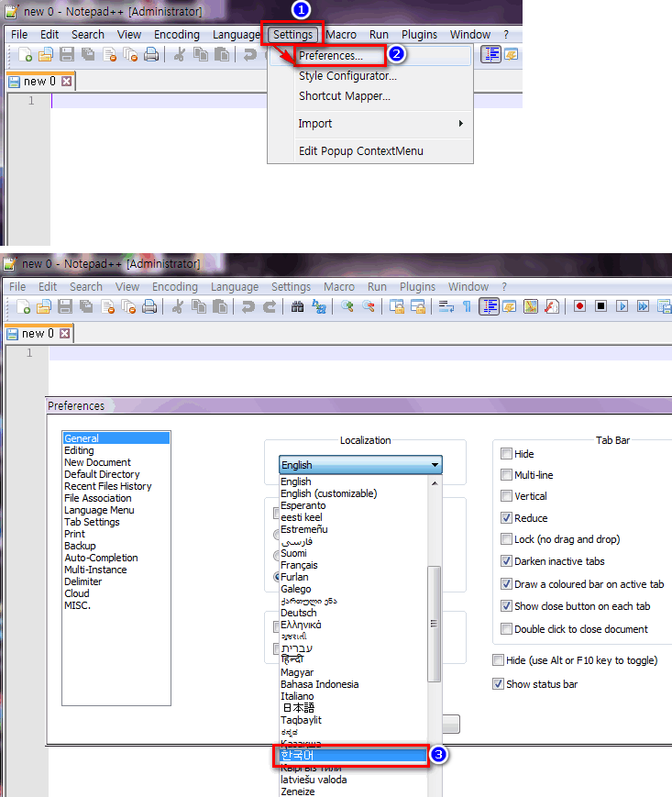This screenshot has width=672, height=797.
Task: Toggle Indent Guide icon in upper window toolbar
Action: 491,54
